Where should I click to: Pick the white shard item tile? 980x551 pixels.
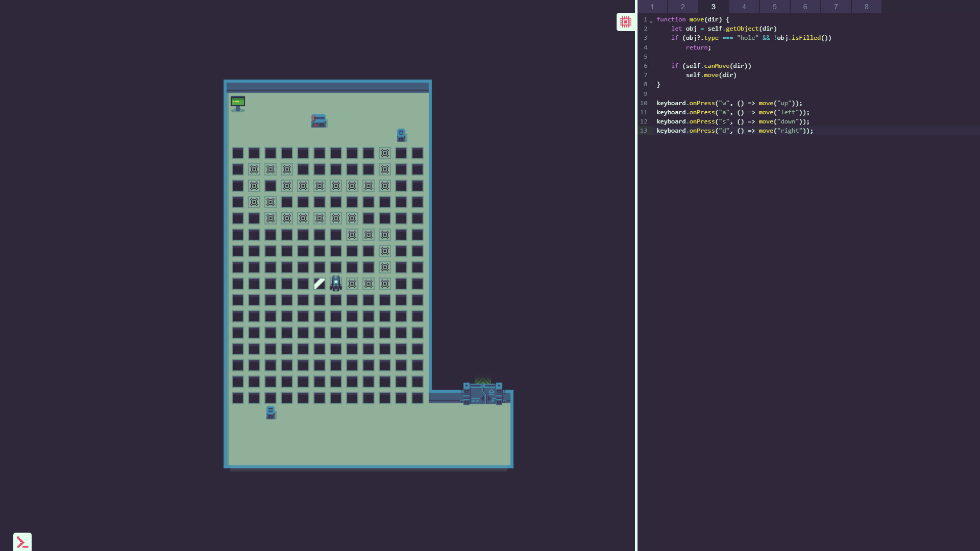tap(319, 284)
